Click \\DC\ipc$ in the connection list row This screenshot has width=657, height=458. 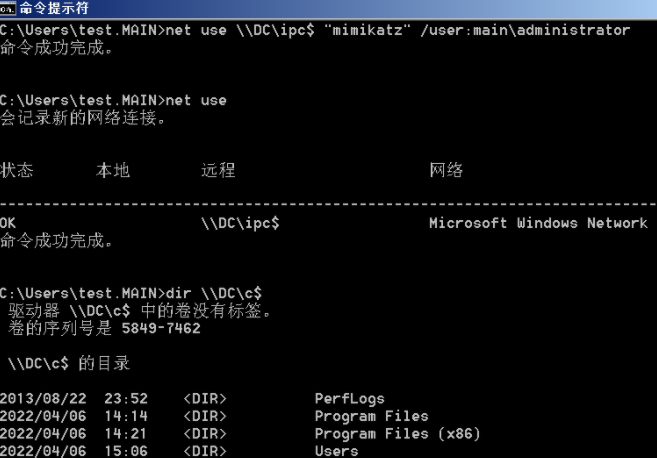click(x=240, y=223)
